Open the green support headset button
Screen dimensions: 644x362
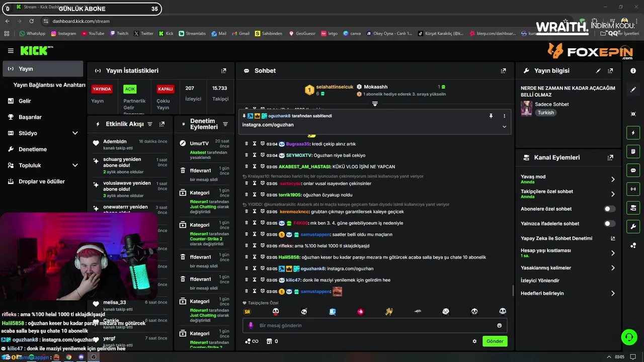[x=629, y=337]
